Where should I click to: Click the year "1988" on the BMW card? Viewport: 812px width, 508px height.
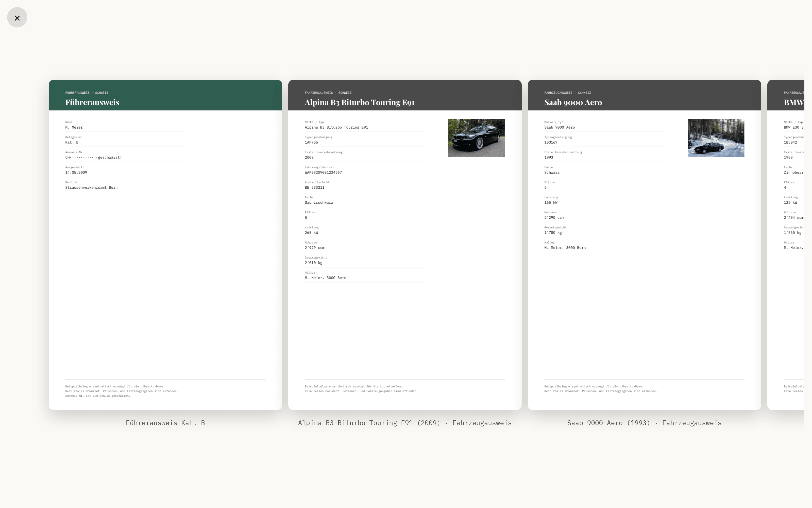tap(788, 157)
